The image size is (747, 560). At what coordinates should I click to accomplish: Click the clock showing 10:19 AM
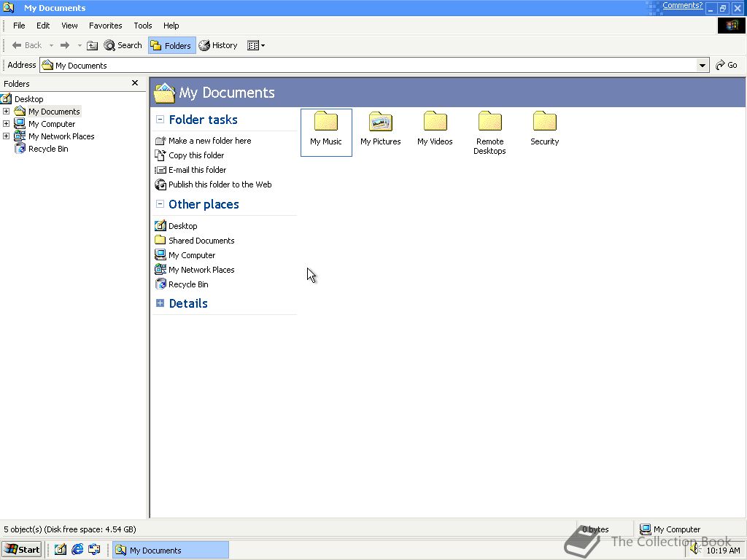(723, 551)
